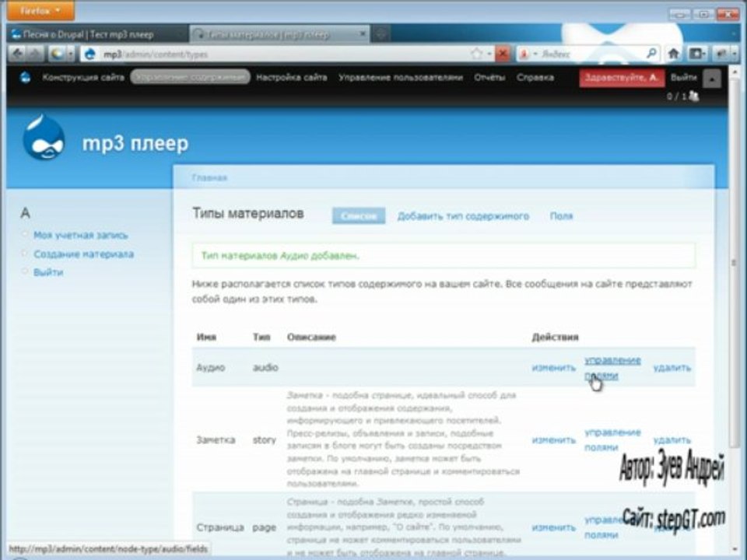Click 'Выйти' in the admin menu bar
This screenshot has width=747, height=560.
click(x=684, y=77)
